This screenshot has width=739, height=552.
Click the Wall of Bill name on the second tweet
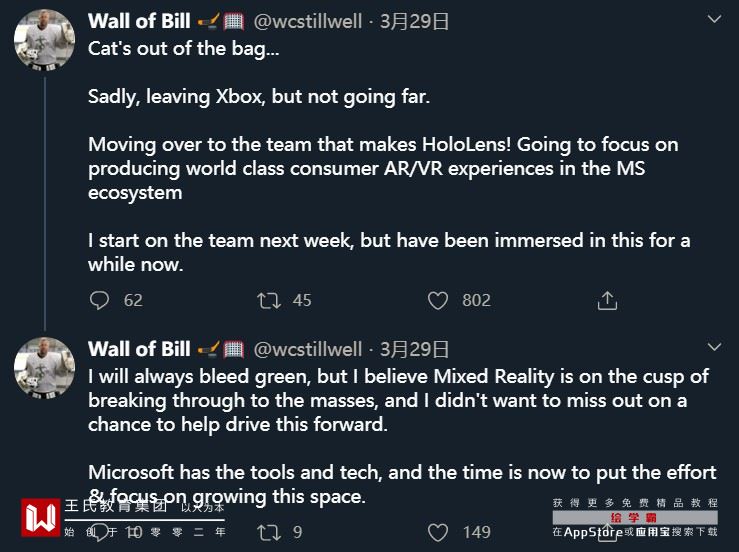[x=139, y=349]
